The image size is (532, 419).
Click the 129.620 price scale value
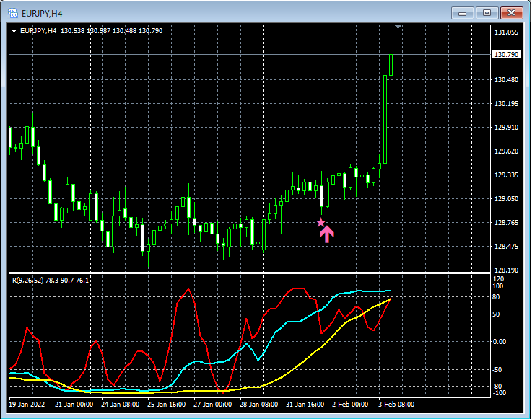pos(506,151)
